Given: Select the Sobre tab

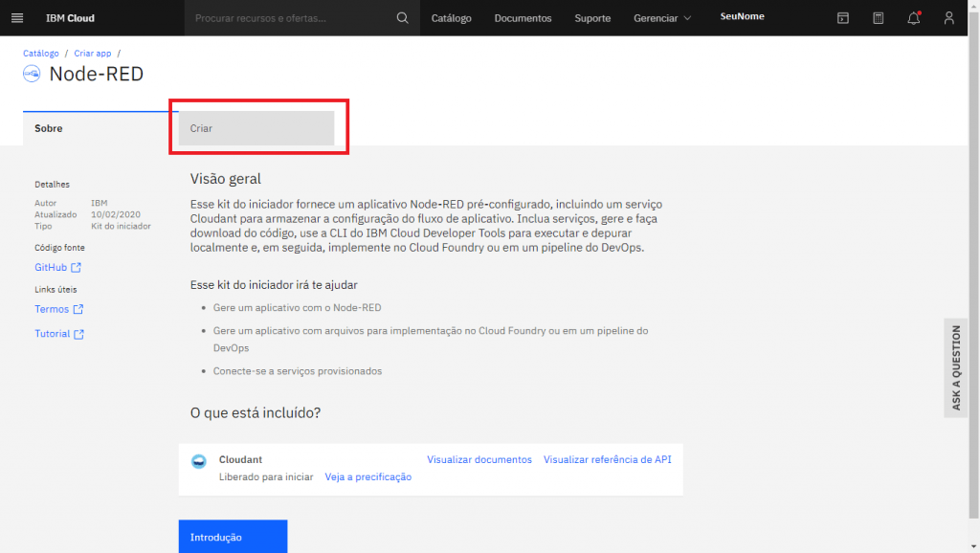Looking at the screenshot, I should coord(100,128).
